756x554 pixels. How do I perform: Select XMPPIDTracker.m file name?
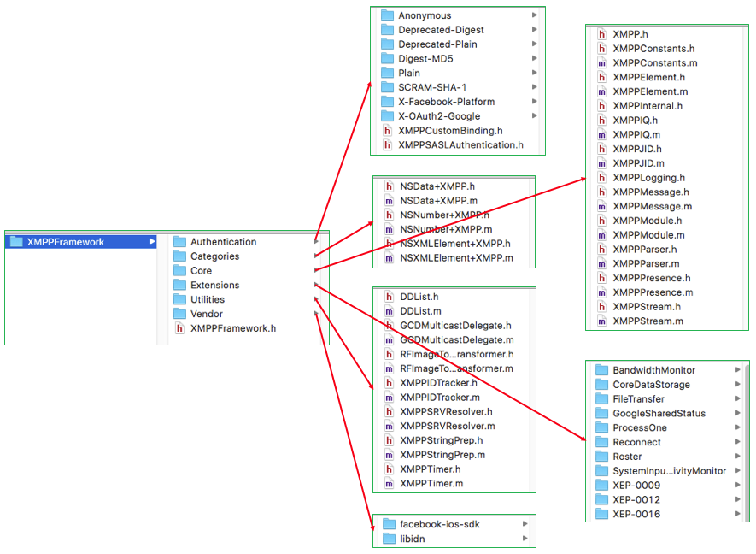click(440, 398)
